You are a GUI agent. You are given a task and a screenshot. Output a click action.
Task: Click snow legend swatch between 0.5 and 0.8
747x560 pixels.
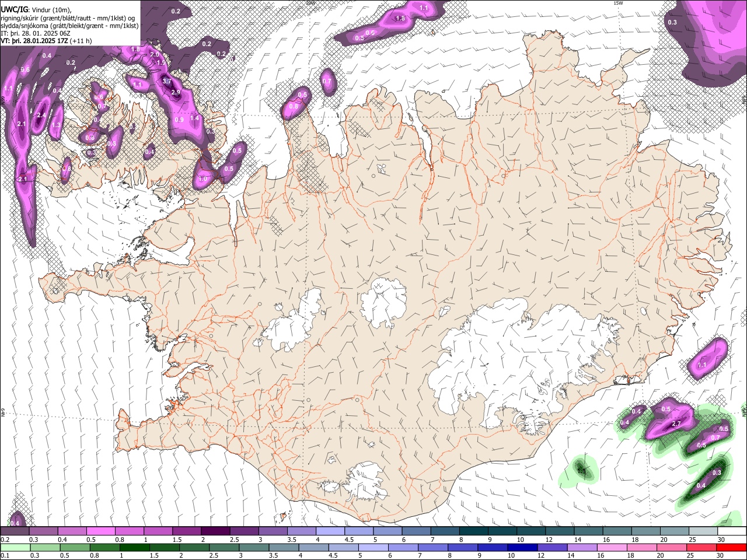point(102,531)
